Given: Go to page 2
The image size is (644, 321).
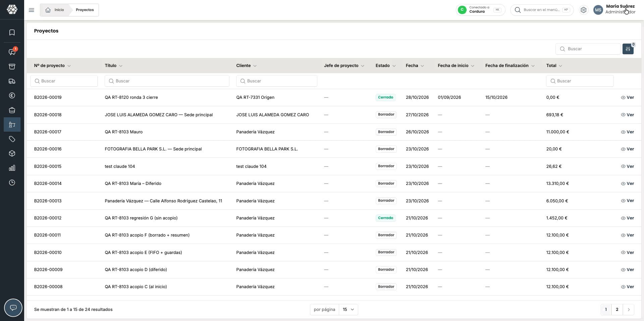Looking at the screenshot, I should 617,310.
